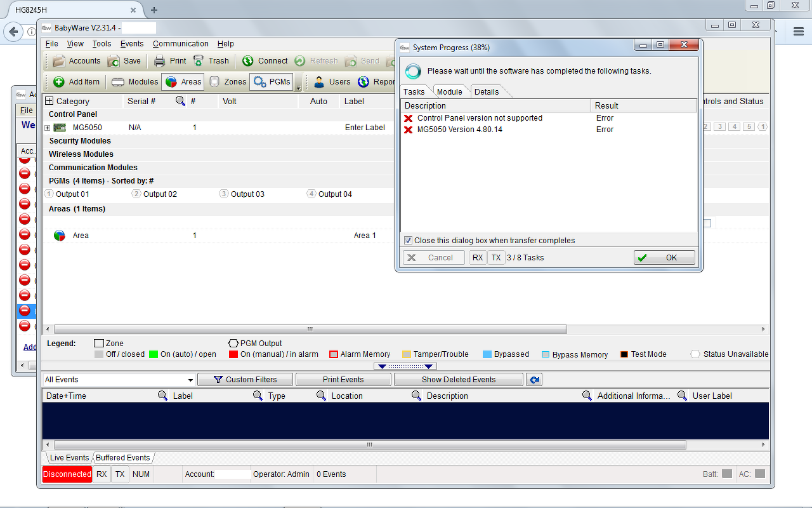
Task: Click the Print Events button
Action: (343, 380)
